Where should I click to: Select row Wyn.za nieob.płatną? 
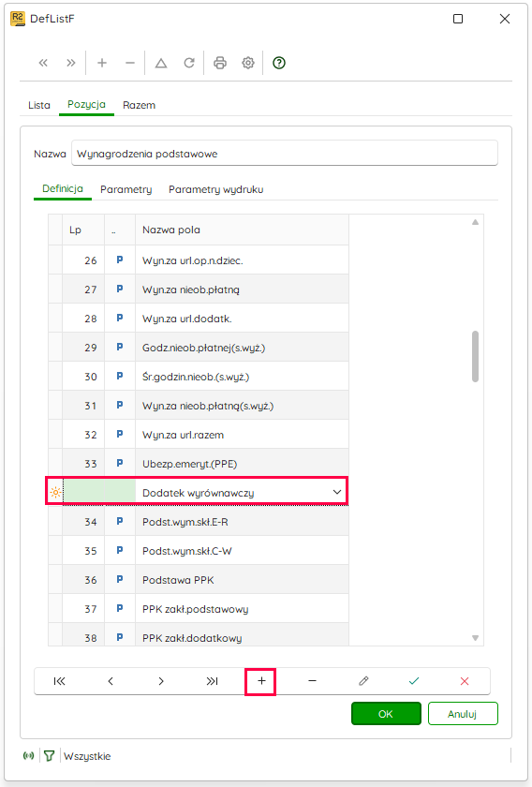[199, 290]
